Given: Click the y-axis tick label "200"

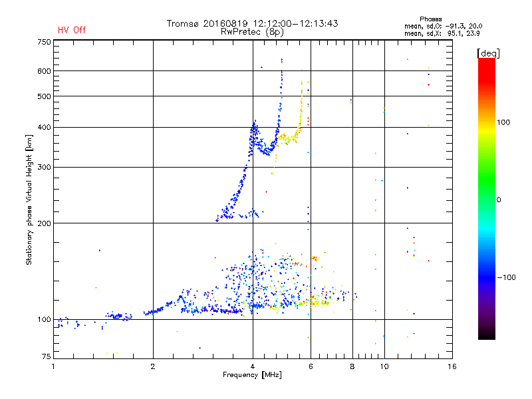Looking at the screenshot, I should [44, 223].
